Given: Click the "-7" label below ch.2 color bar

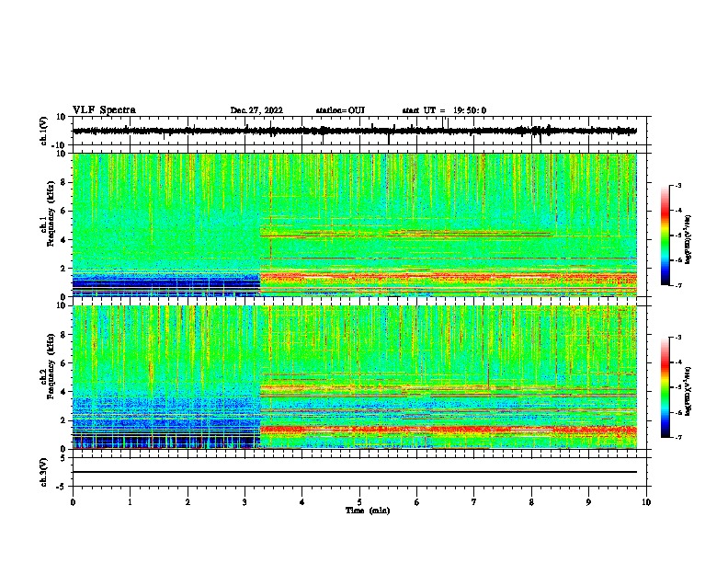Looking at the screenshot, I should tap(677, 437).
